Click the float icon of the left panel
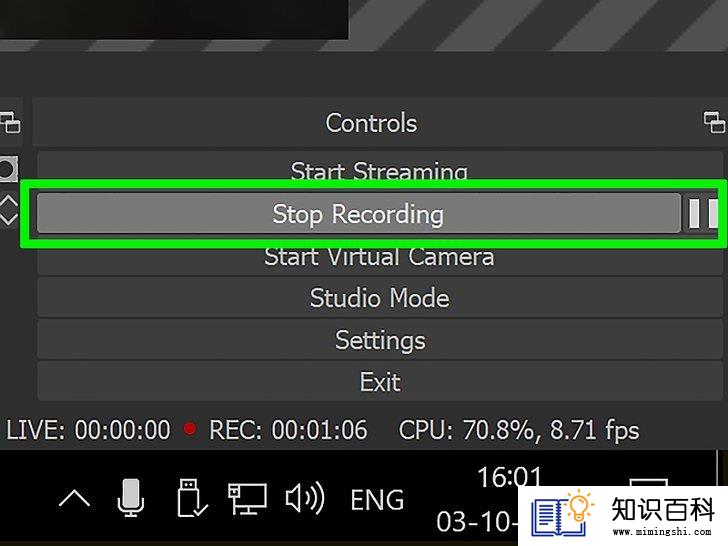Viewport: 728px width, 546px height. pos(9,123)
